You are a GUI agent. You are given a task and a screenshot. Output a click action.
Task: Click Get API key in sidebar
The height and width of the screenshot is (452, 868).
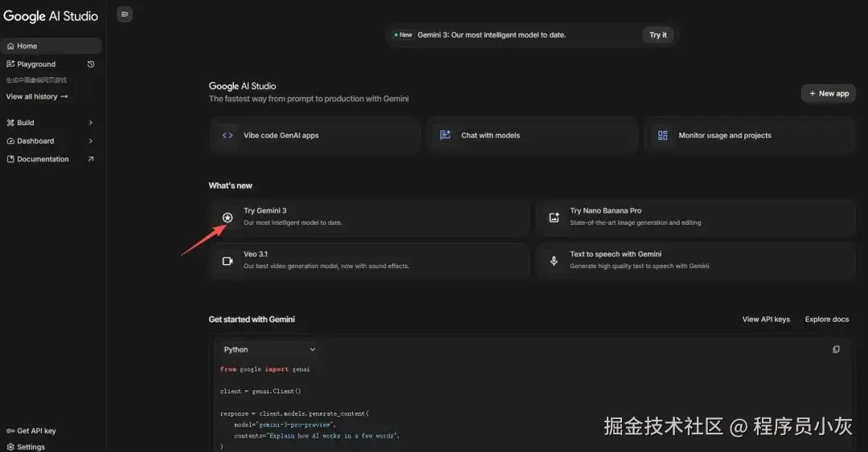pyautogui.click(x=36, y=431)
